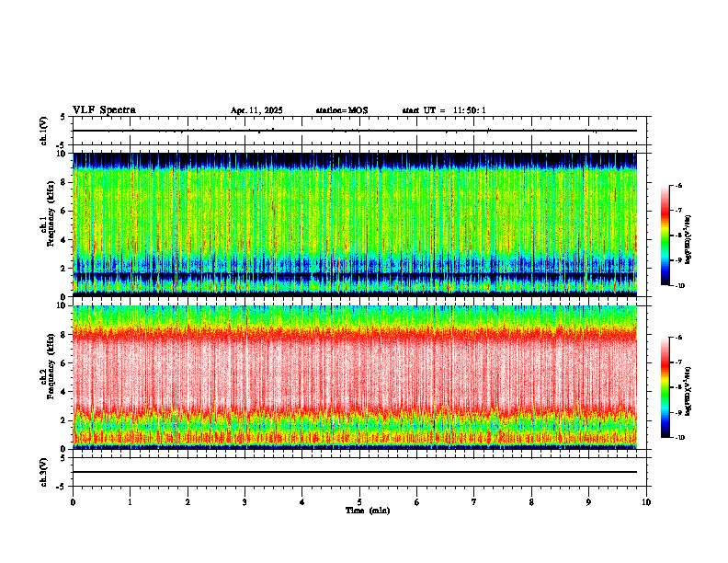Click the 2 kHz tick on ch.2 axis
The image size is (728, 563).
pyautogui.click(x=63, y=420)
